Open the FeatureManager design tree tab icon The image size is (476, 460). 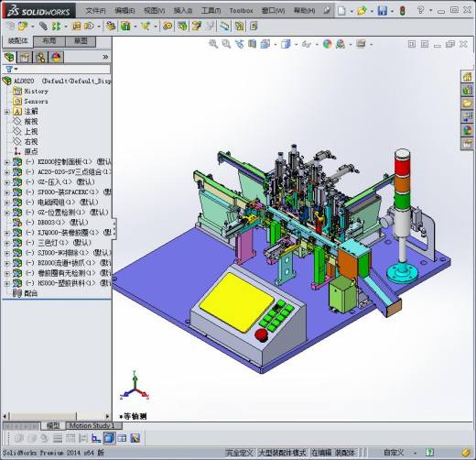point(9,57)
